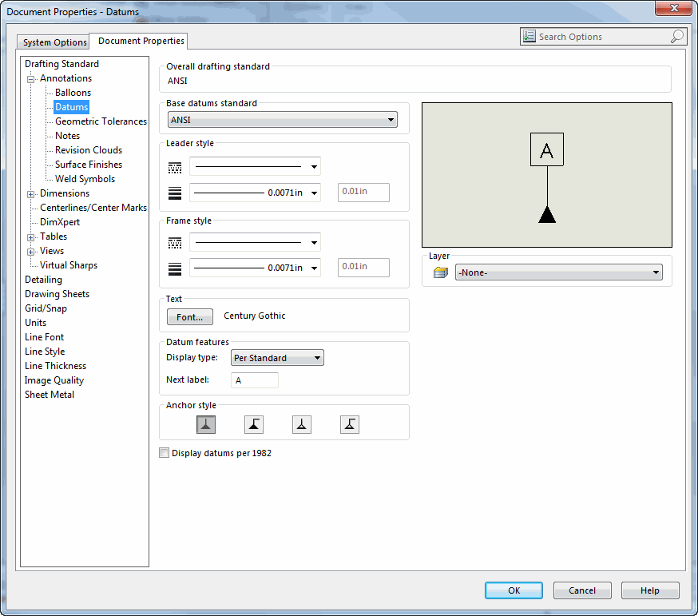Open the Base datums standard dropdown
Viewport: 698px width, 616px height.
283,120
